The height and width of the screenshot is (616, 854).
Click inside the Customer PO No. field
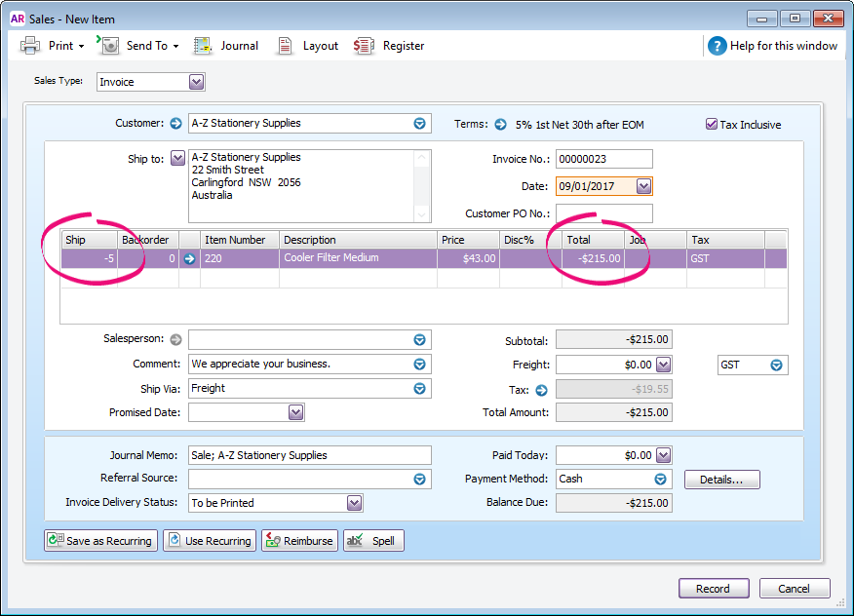click(x=604, y=212)
